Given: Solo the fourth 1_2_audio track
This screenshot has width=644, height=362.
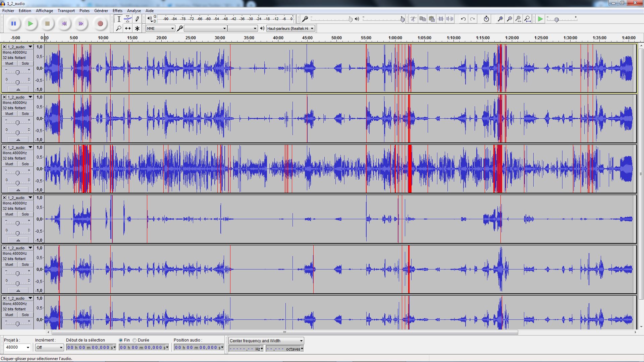Looking at the screenshot, I should coord(25,214).
